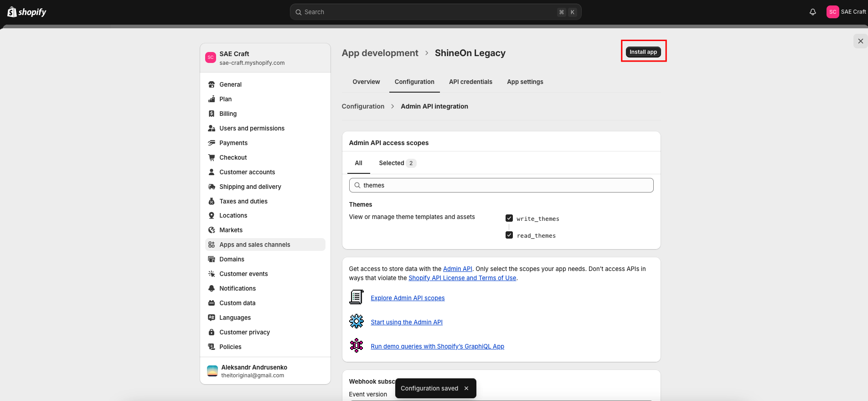Open Customer privacy settings

click(265, 332)
